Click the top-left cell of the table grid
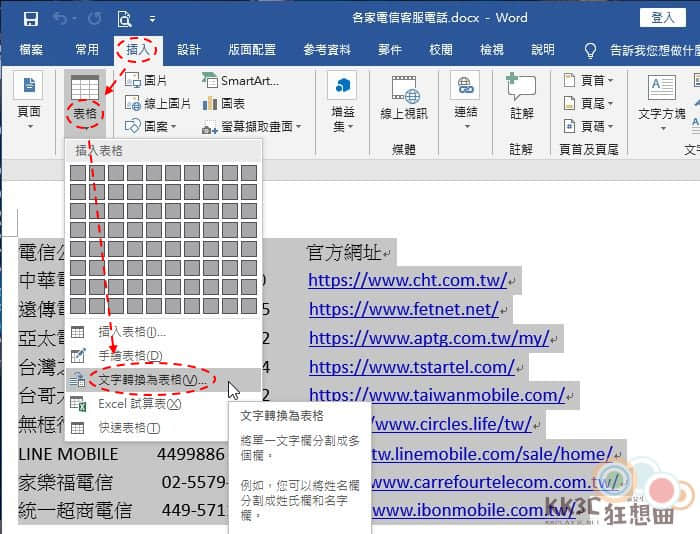 coord(78,173)
